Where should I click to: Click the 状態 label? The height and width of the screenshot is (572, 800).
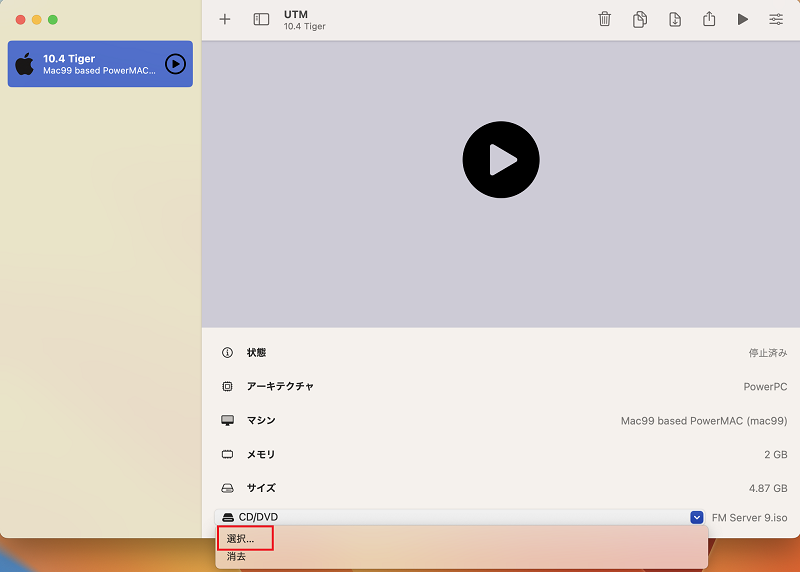click(256, 353)
